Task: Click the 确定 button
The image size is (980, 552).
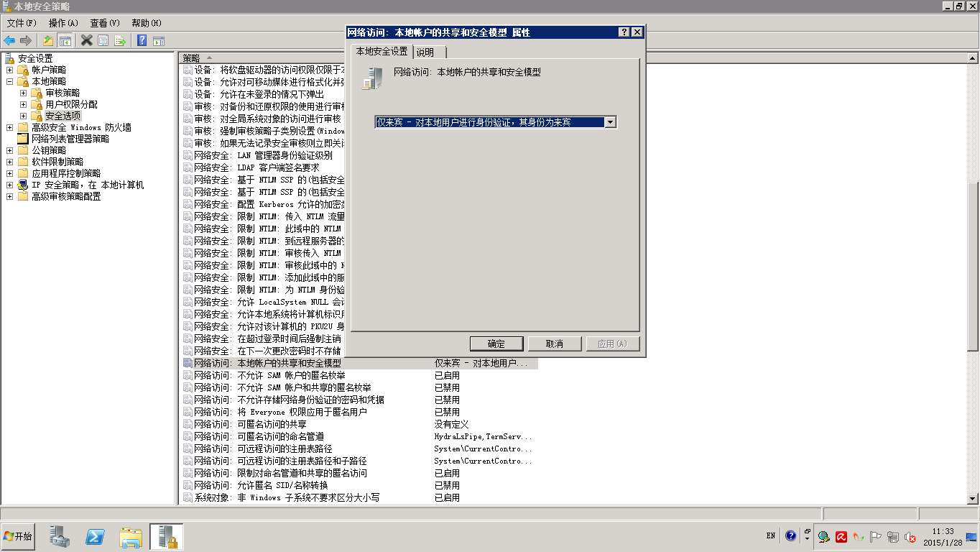Action: (x=496, y=344)
